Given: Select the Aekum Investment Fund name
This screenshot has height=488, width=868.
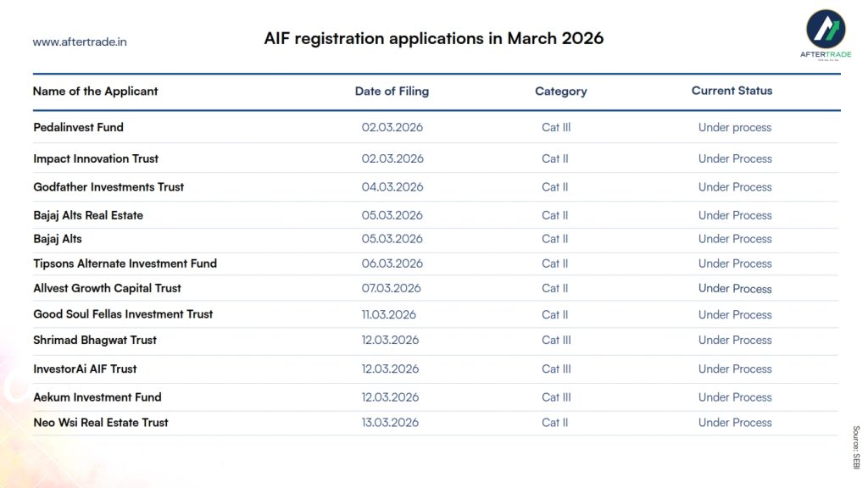Looking at the screenshot, I should (97, 397).
